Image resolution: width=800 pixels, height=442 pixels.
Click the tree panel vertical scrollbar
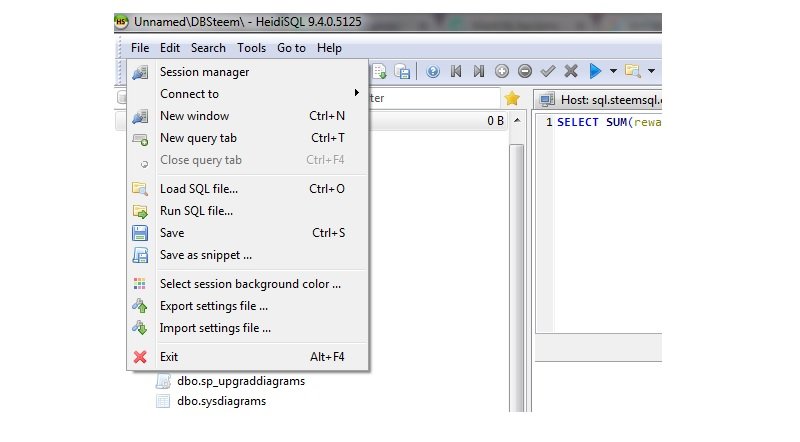(x=517, y=276)
